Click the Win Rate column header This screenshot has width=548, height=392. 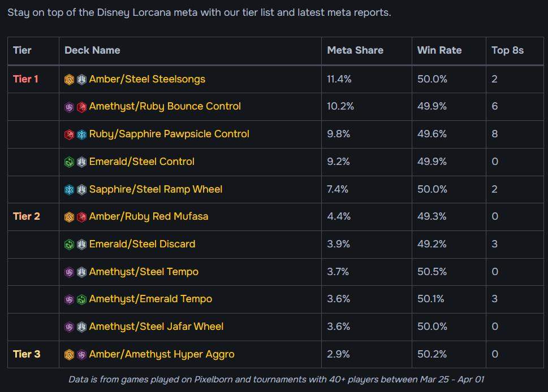pos(439,50)
